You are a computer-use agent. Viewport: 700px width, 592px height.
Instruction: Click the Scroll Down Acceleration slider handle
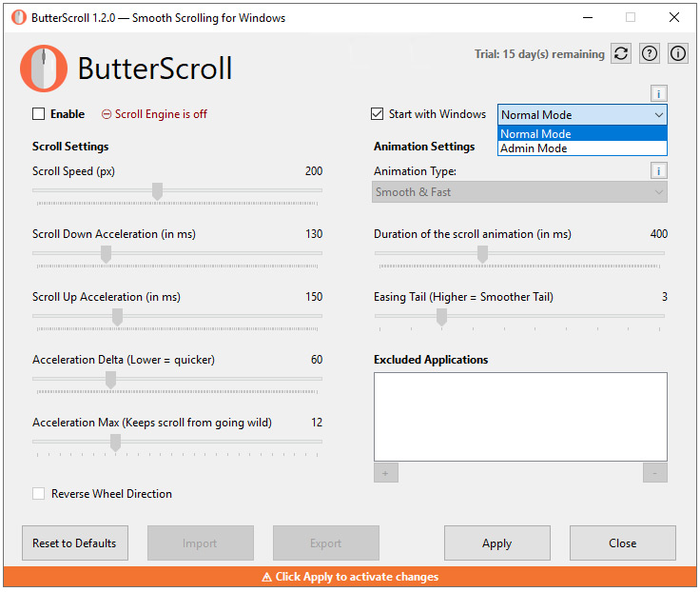pos(106,254)
